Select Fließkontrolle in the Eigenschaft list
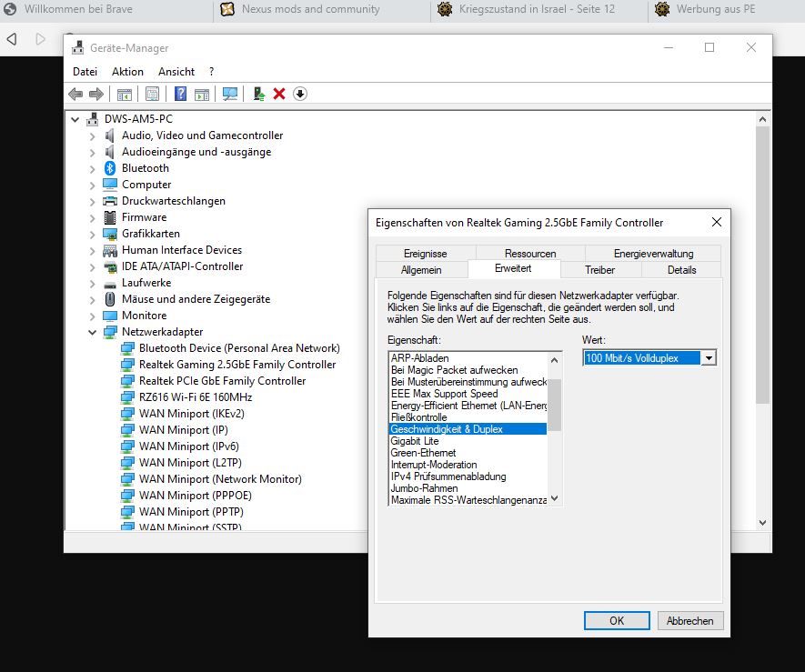This screenshot has width=805, height=672. tap(468, 417)
